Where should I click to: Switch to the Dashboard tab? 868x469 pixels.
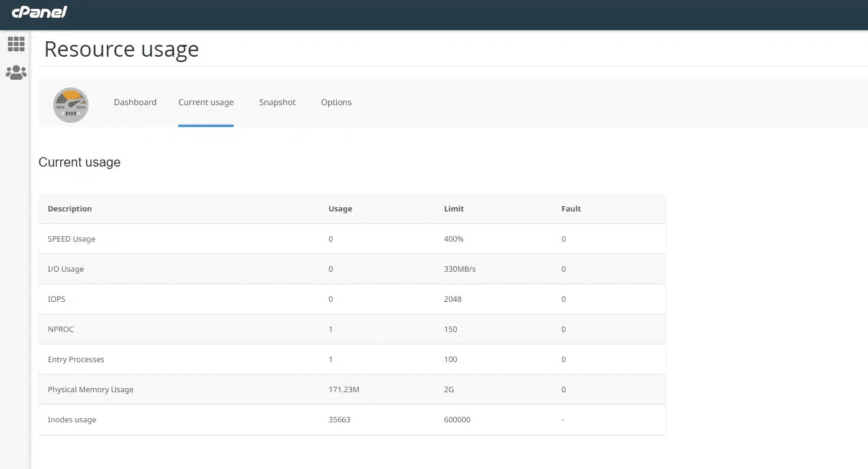click(135, 102)
